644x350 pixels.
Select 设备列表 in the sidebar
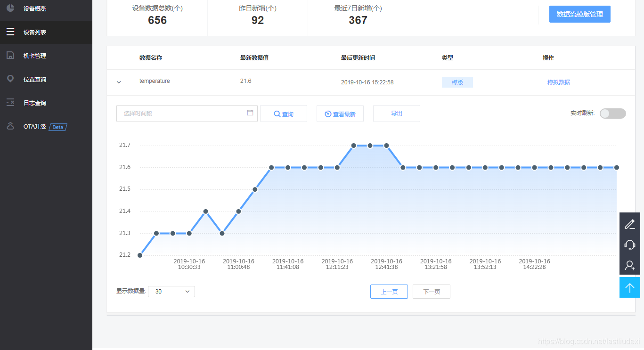[46, 33]
